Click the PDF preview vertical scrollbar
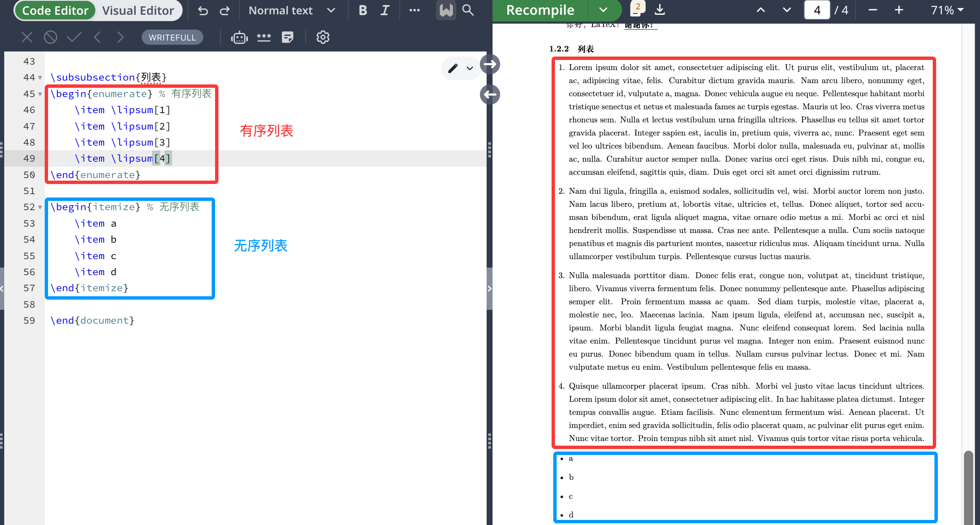Image resolution: width=980 pixels, height=525 pixels. tap(968, 488)
